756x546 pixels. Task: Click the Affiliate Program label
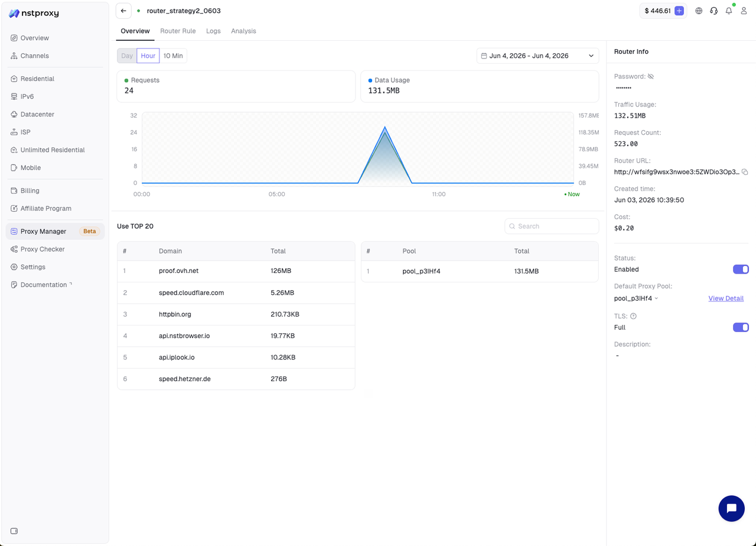point(46,209)
